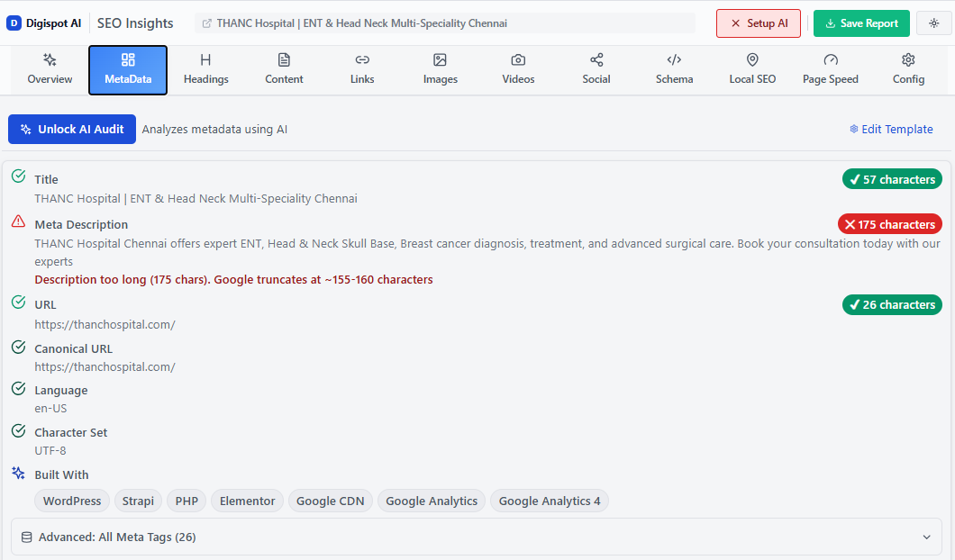Toggle the light/dark theme sun icon
Image resolution: width=955 pixels, height=560 pixels.
(933, 23)
